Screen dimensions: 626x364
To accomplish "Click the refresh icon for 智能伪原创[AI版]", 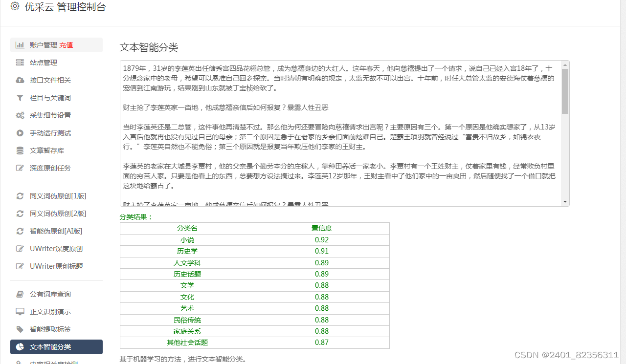I will [20, 231].
